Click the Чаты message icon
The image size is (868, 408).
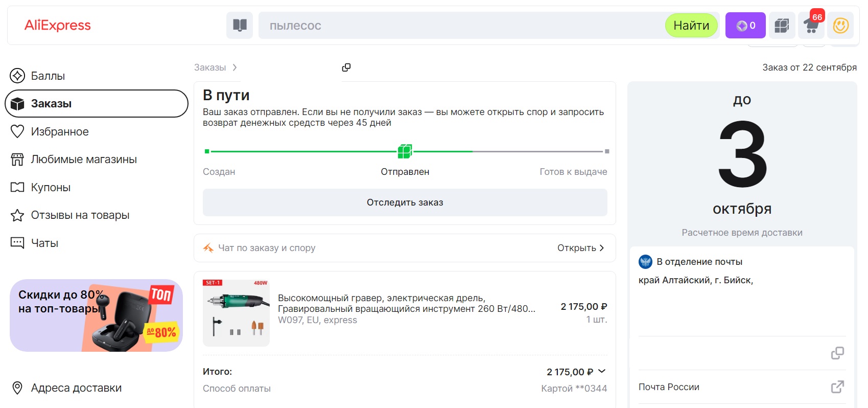point(17,243)
